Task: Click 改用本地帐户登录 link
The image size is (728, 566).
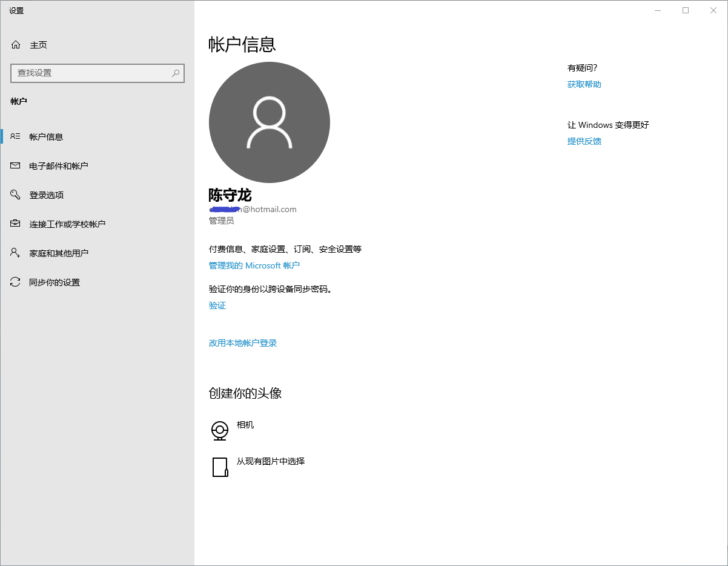Action: coord(243,343)
